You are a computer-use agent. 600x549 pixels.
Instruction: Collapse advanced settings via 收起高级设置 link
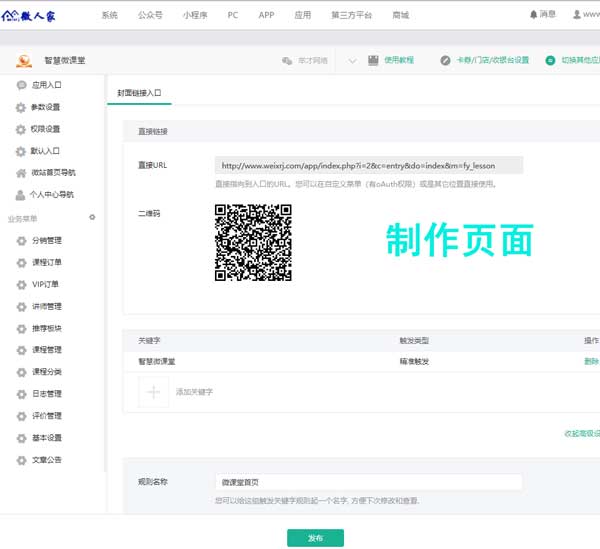(582, 433)
